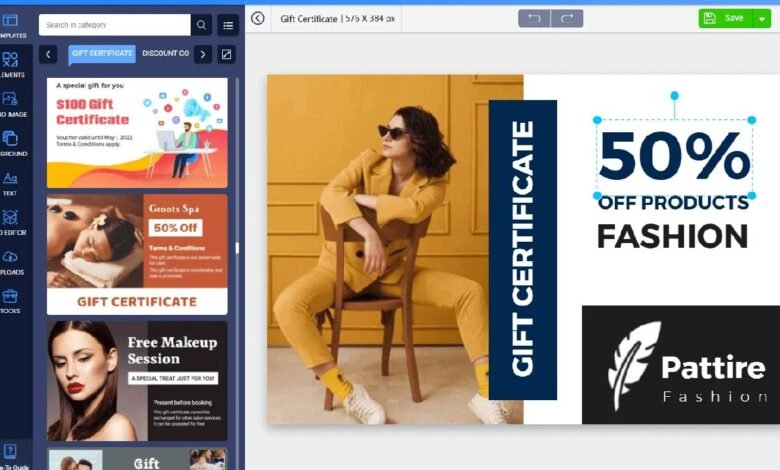Click the search magnifier icon
This screenshot has height=470, width=780.
tap(202, 25)
